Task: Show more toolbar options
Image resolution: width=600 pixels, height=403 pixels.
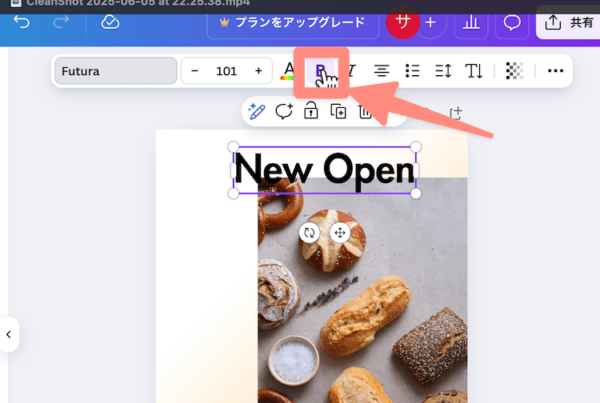Action: (x=555, y=71)
